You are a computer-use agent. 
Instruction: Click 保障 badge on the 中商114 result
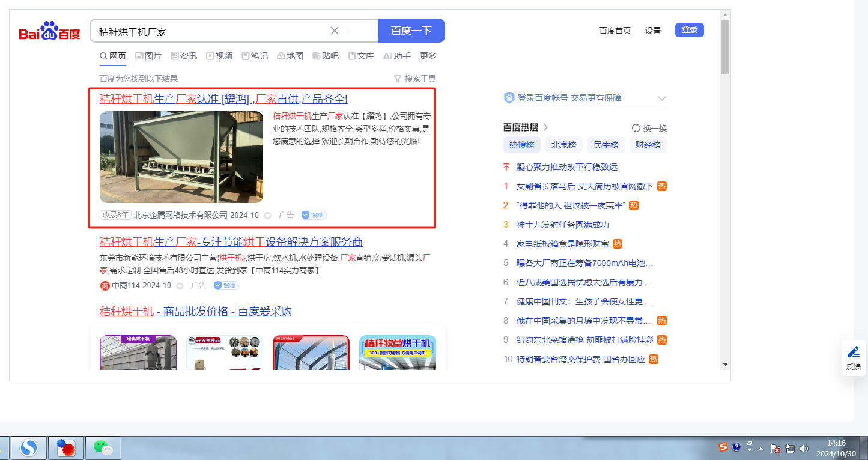pyautogui.click(x=226, y=286)
